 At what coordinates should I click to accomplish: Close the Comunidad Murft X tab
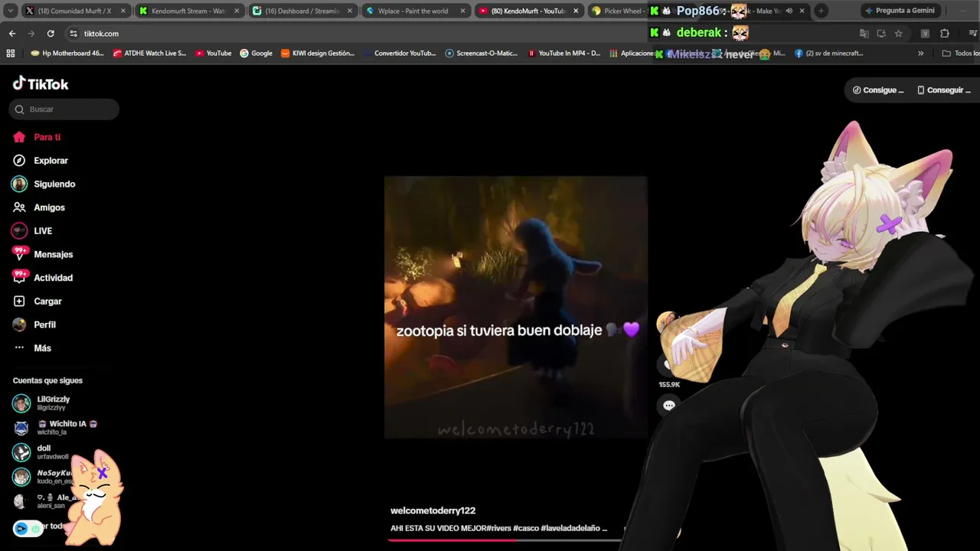(x=122, y=11)
